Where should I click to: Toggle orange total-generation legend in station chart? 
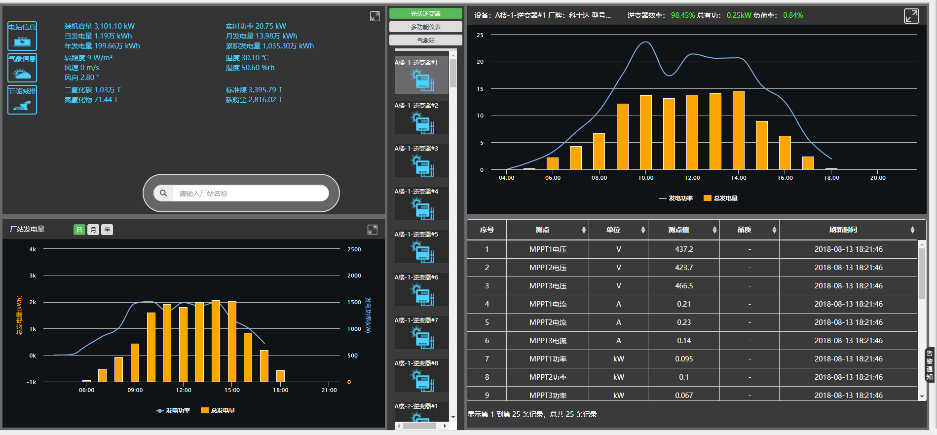[218, 411]
